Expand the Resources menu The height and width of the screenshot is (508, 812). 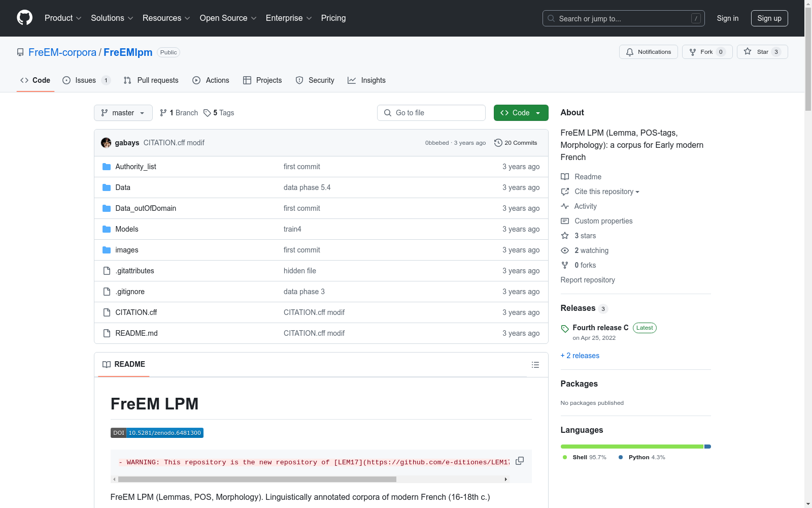point(166,18)
